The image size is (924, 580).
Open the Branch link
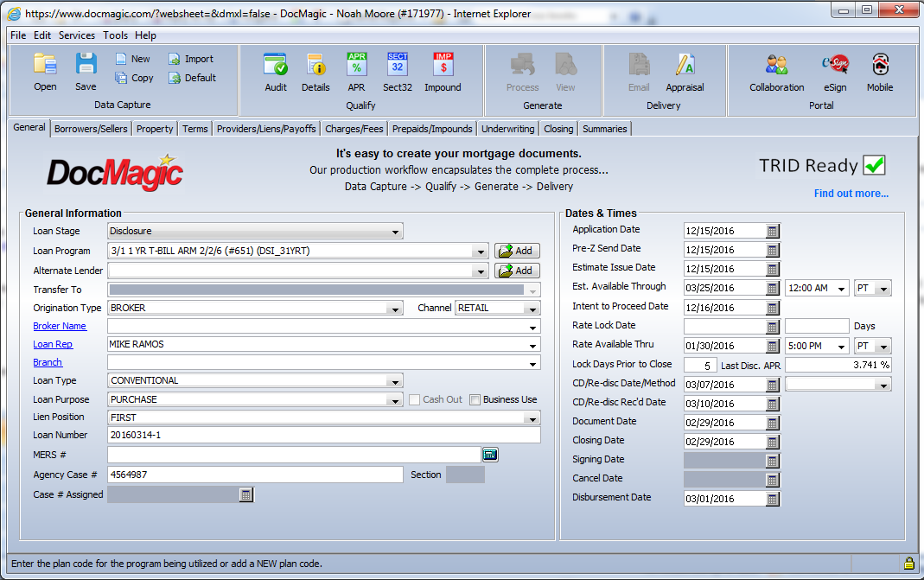click(48, 362)
